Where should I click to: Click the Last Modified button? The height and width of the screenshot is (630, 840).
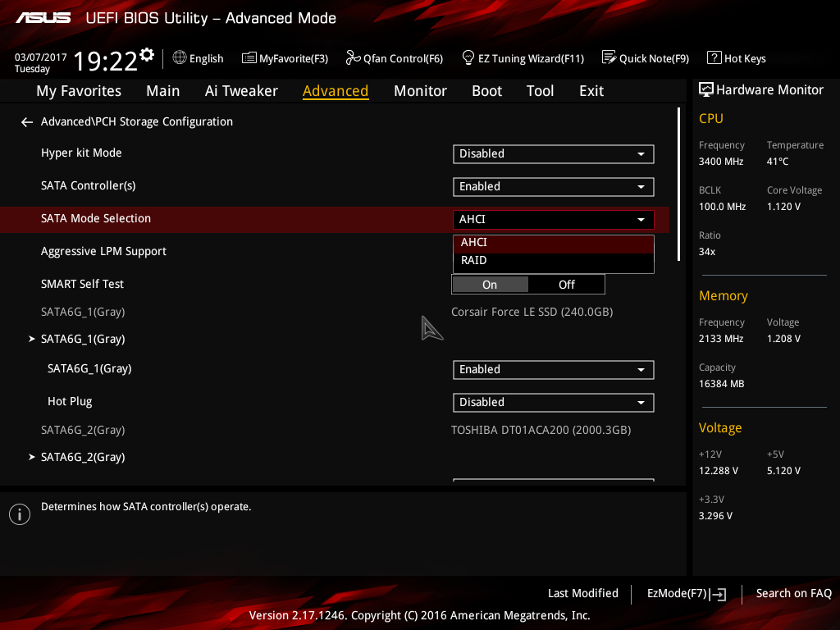[x=583, y=594]
